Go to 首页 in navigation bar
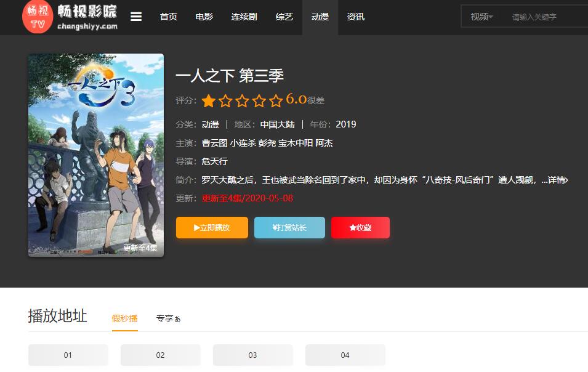588x372 pixels. click(168, 17)
